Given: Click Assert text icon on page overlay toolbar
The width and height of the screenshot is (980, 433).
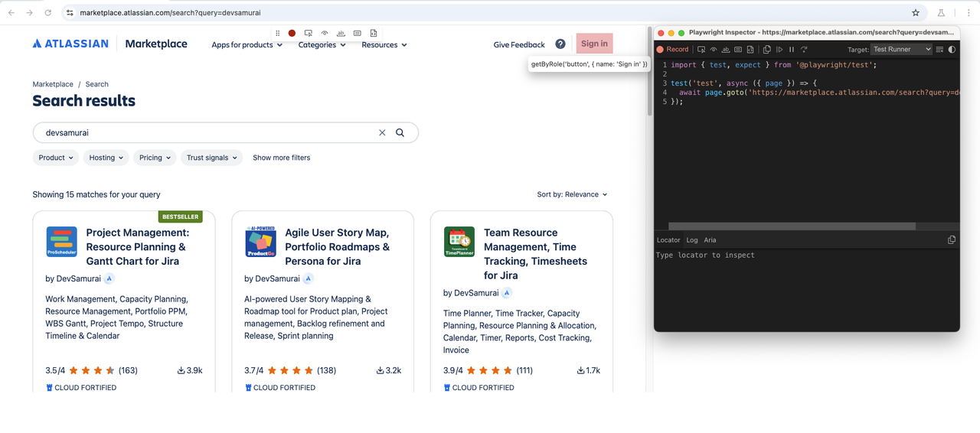Looking at the screenshot, I should point(341,33).
